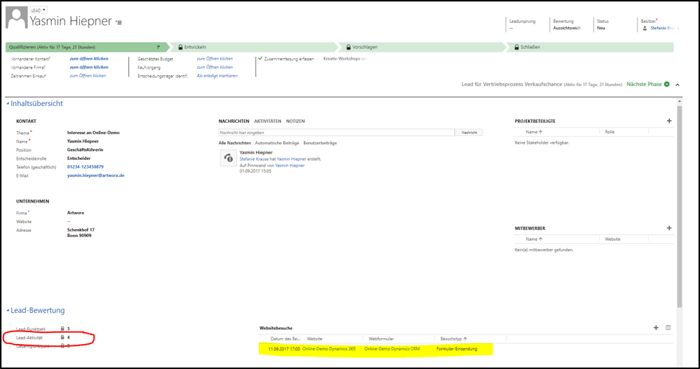Add a Mitbewerber with plus icon
The height and width of the screenshot is (369, 700).
669,228
